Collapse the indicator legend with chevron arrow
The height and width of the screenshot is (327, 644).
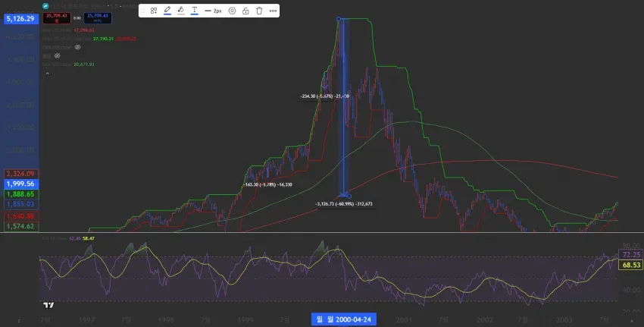tap(48, 74)
